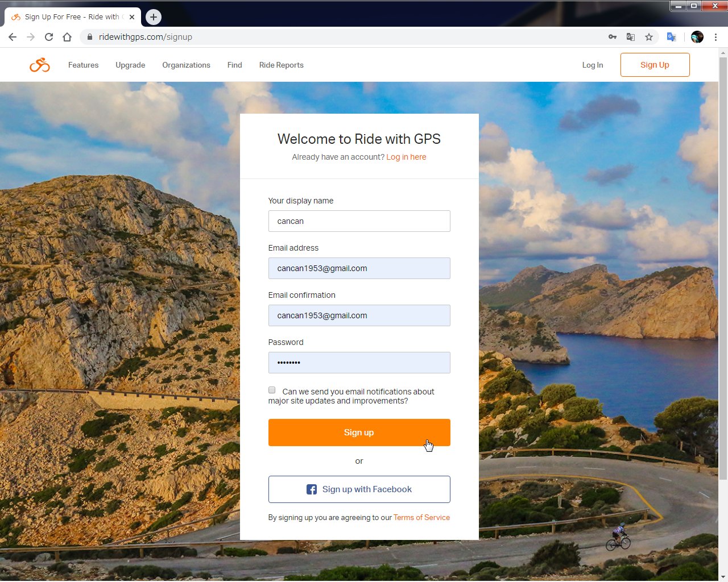
Task: Open the browser home page icon
Action: tap(67, 37)
